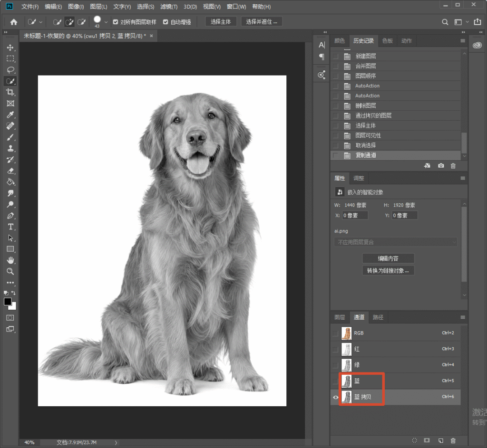Screen dimensions: 487x448
Task: Open status bar info arrow
Action: point(116,443)
